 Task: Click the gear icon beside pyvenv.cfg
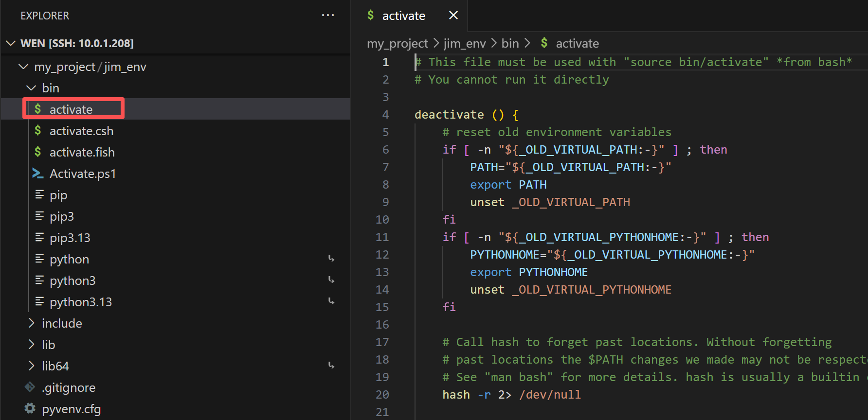click(x=30, y=408)
